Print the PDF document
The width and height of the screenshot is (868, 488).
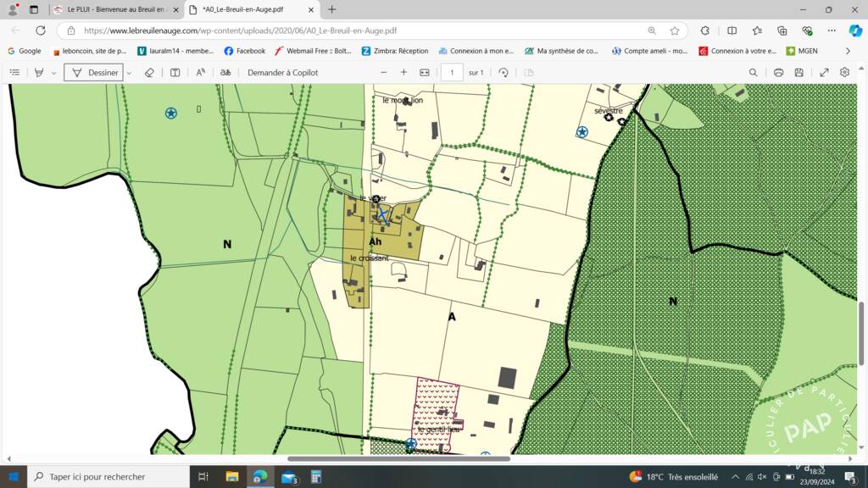778,73
